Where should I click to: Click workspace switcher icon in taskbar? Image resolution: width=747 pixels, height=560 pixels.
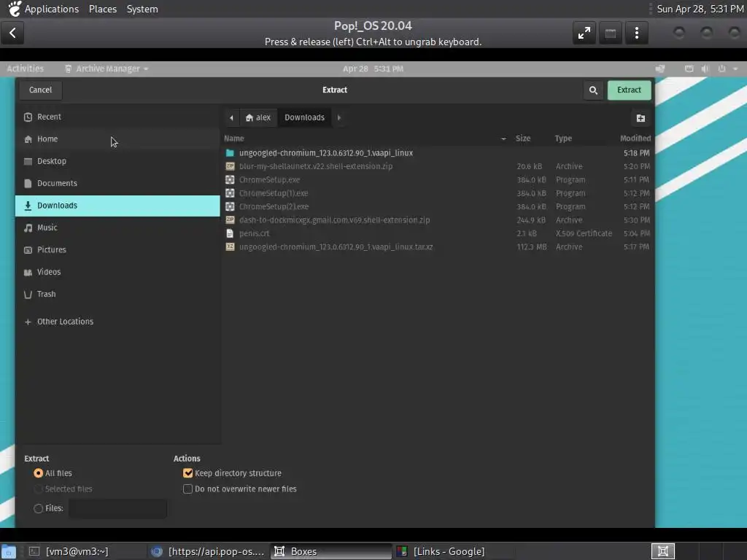tap(663, 551)
